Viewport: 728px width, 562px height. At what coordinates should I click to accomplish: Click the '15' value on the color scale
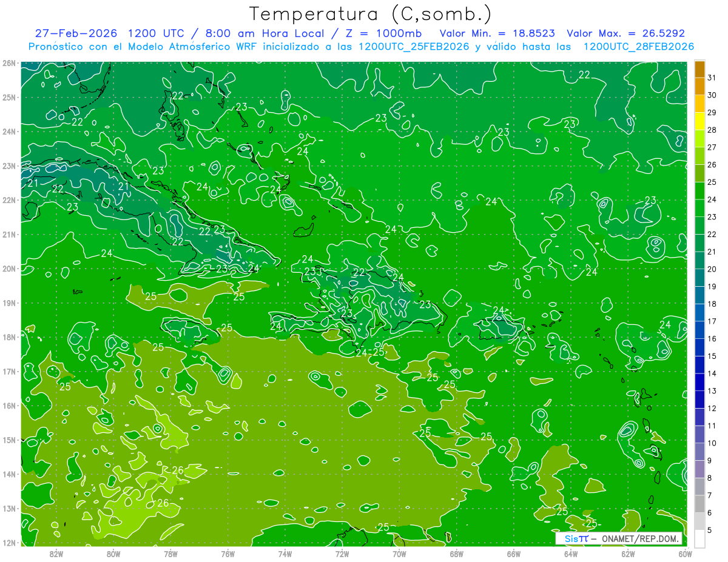click(x=712, y=356)
